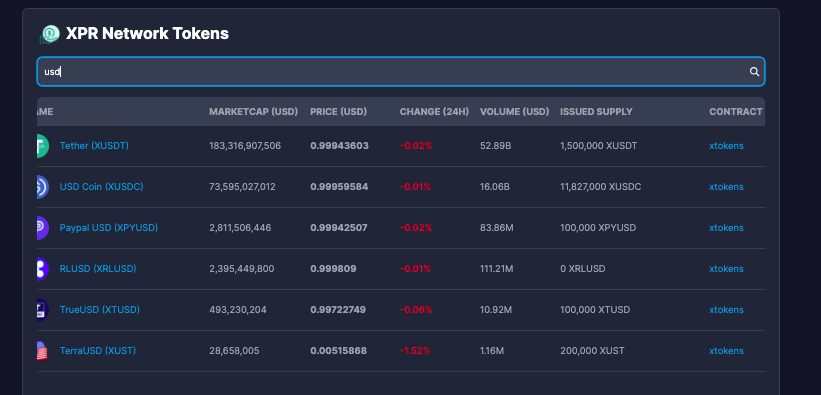The width and height of the screenshot is (821, 395).
Task: Click the USD Coin token icon
Action: [43, 186]
